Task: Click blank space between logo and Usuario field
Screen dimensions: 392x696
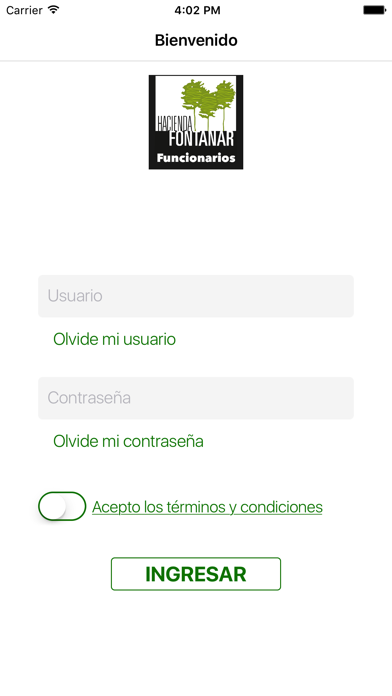Action: [x=196, y=222]
